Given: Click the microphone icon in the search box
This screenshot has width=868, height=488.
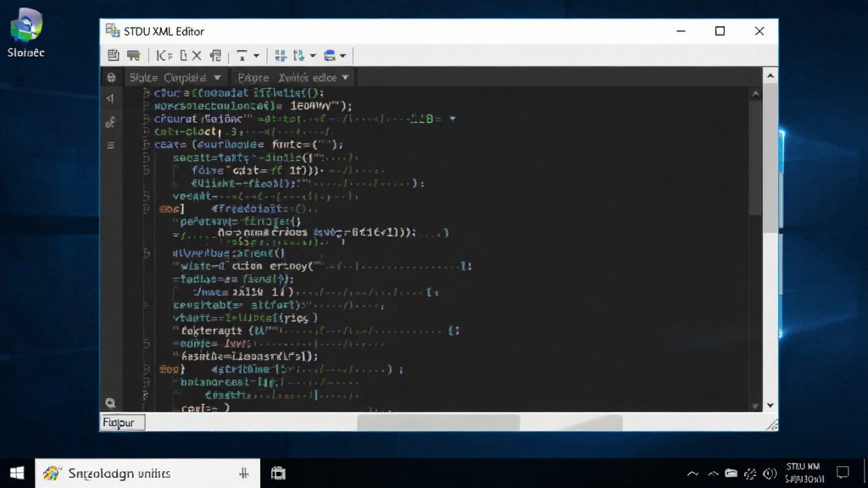Looking at the screenshot, I should click(243, 473).
